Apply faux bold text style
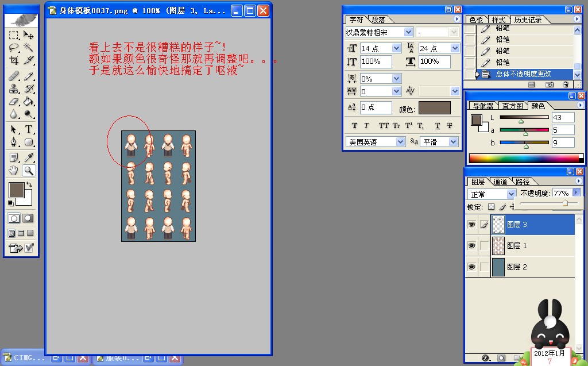Viewport: 588px width, 366px height. 355,126
